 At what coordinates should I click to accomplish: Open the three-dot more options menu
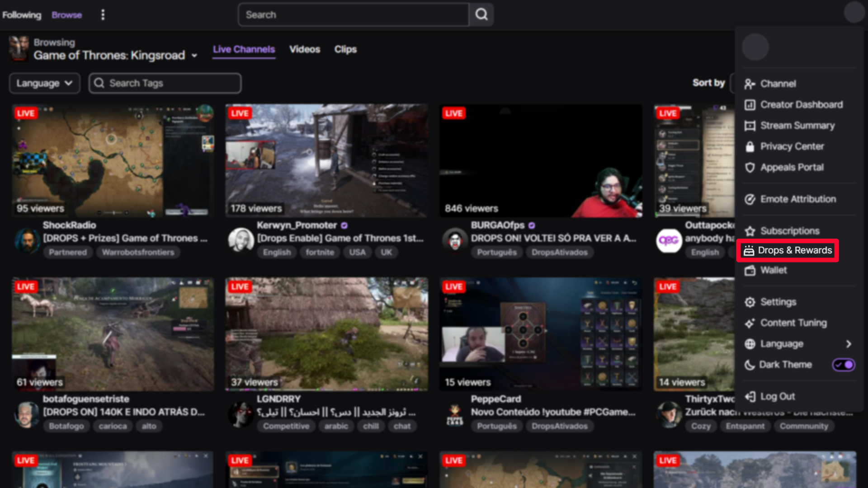[103, 14]
